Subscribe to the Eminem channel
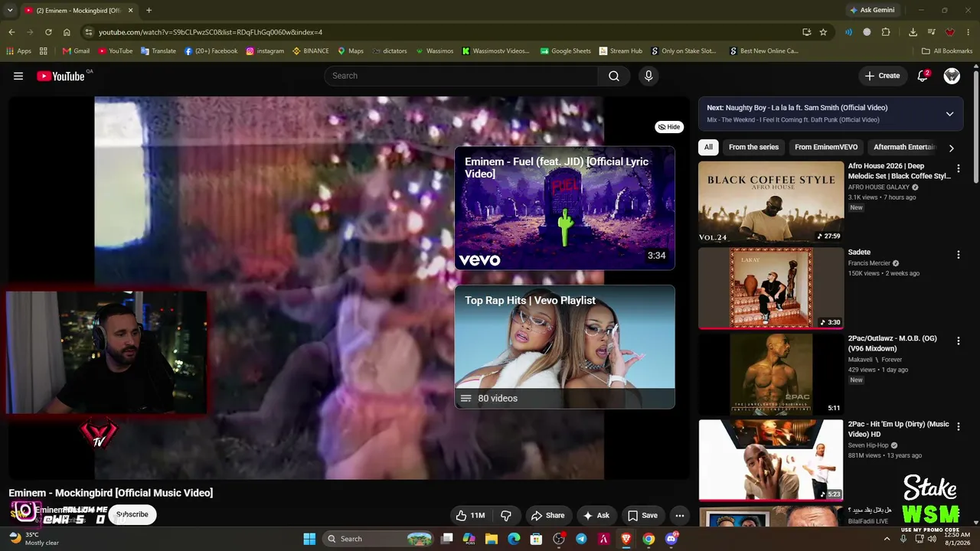Image resolution: width=980 pixels, height=551 pixels. pyautogui.click(x=132, y=514)
